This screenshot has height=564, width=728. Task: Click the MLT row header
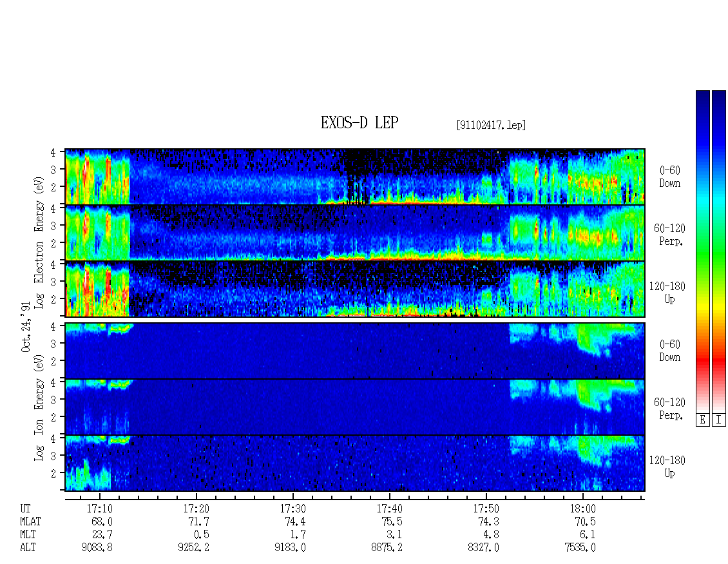click(28, 535)
